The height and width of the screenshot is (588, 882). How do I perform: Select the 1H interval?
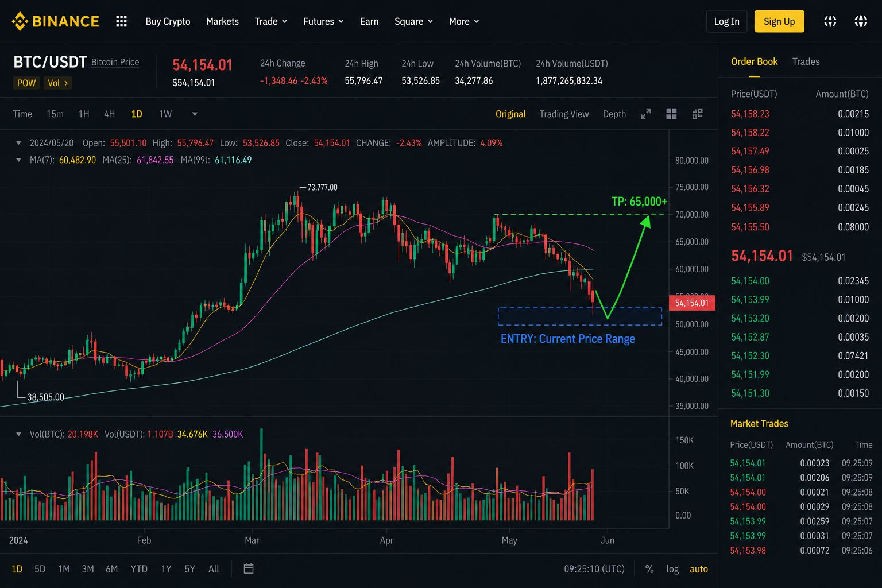click(84, 114)
